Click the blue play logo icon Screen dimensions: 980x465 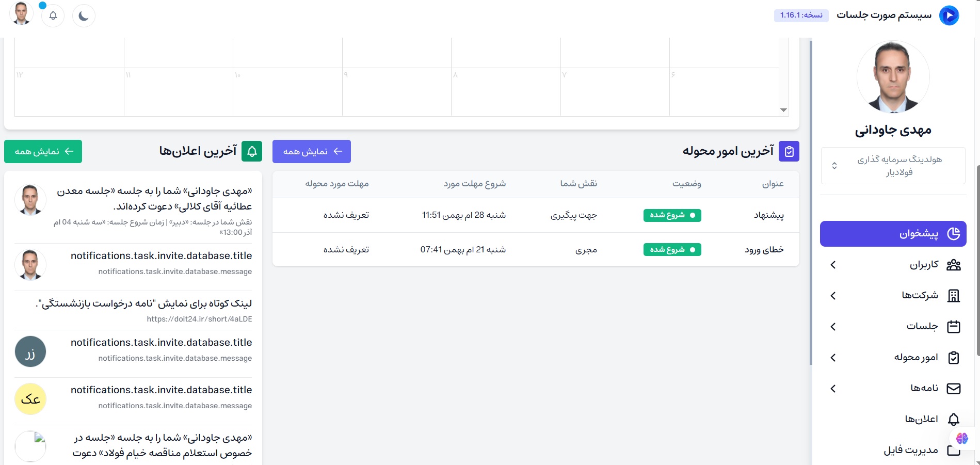[949, 15]
